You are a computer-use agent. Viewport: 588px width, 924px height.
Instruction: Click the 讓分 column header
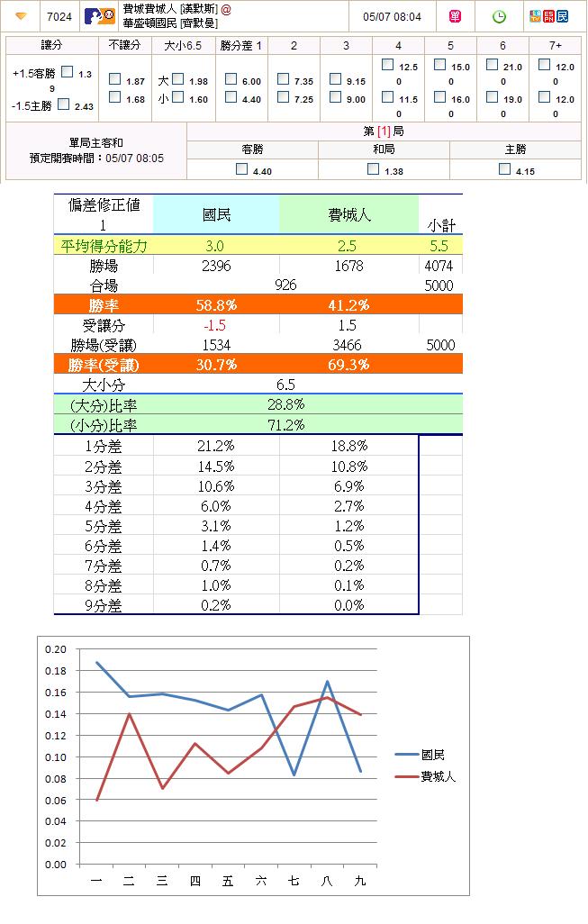[x=52, y=45]
